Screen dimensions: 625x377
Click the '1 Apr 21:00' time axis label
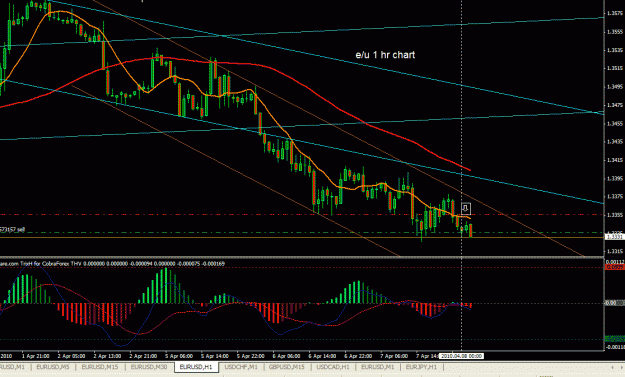click(35, 356)
